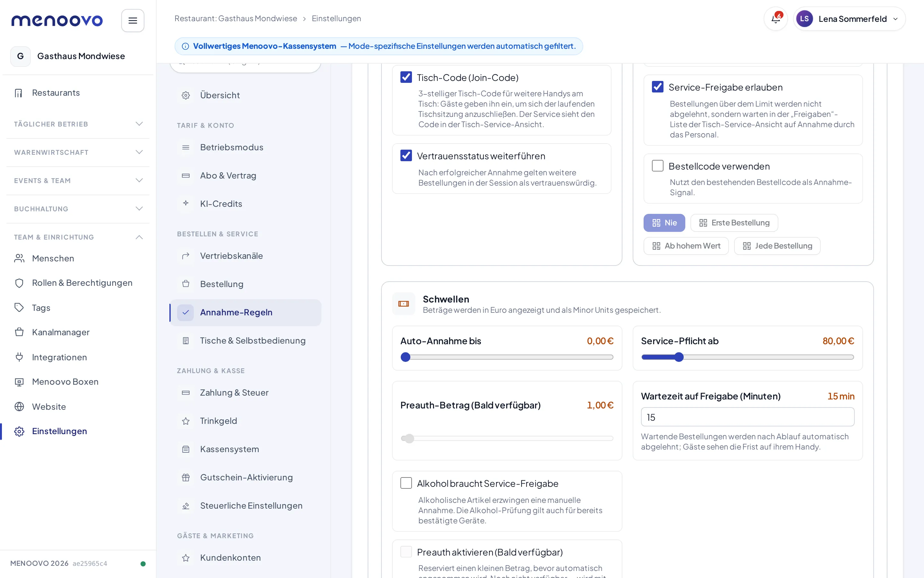Image resolution: width=924 pixels, height=578 pixels.
Task: Uncheck Service-Freigabe erlauben checkbox
Action: (x=657, y=87)
